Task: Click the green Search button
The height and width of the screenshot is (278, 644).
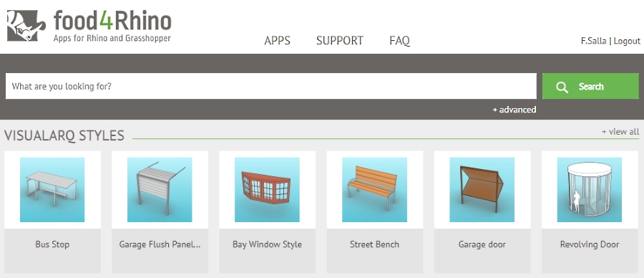Action: click(x=590, y=86)
